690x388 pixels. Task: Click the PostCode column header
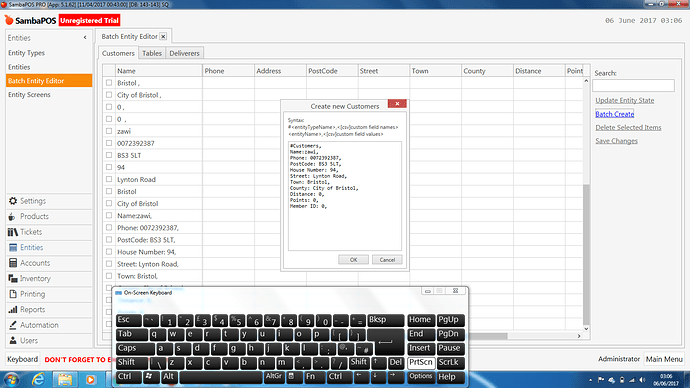coord(332,70)
